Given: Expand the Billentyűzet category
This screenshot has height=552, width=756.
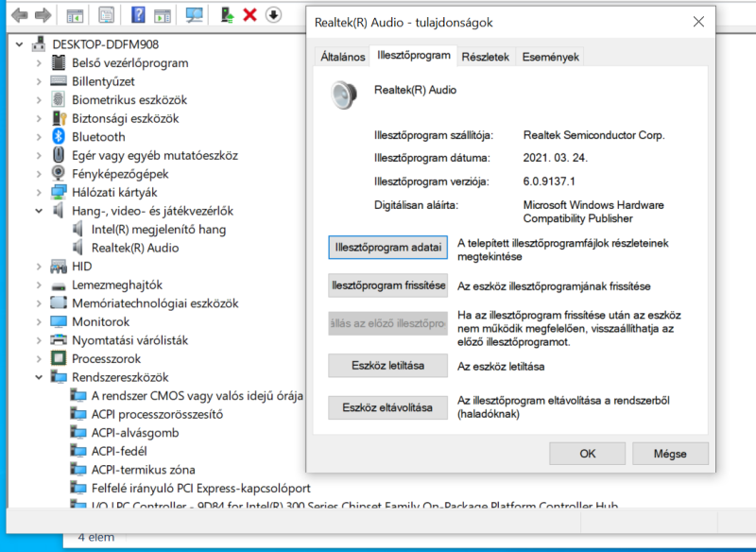Looking at the screenshot, I should click(39, 81).
